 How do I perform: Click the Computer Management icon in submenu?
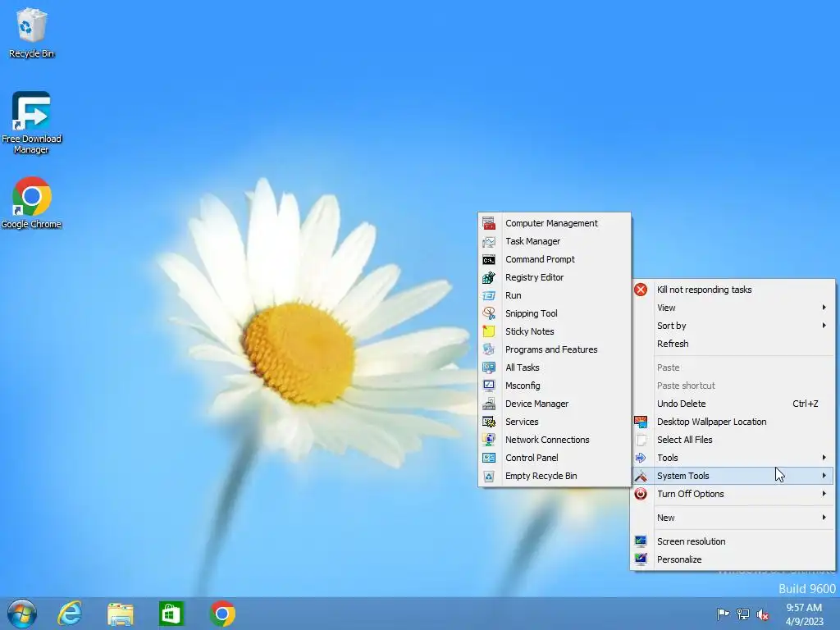pos(489,223)
